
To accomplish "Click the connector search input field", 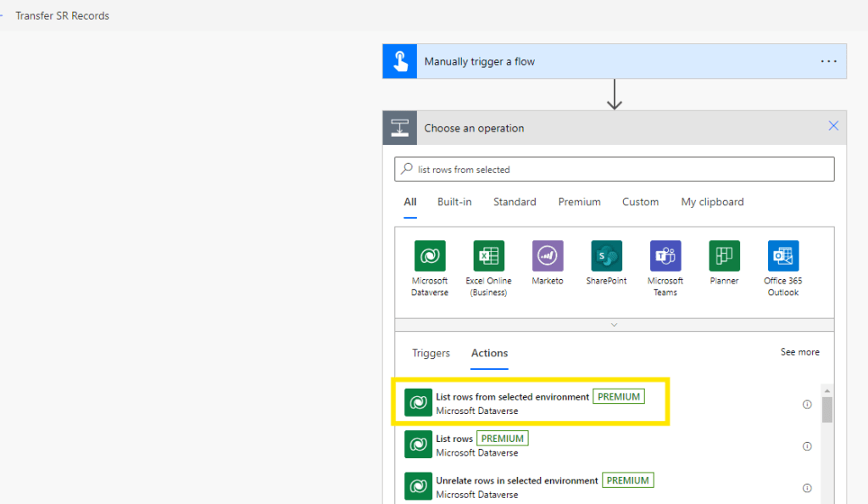I will pyautogui.click(x=615, y=170).
